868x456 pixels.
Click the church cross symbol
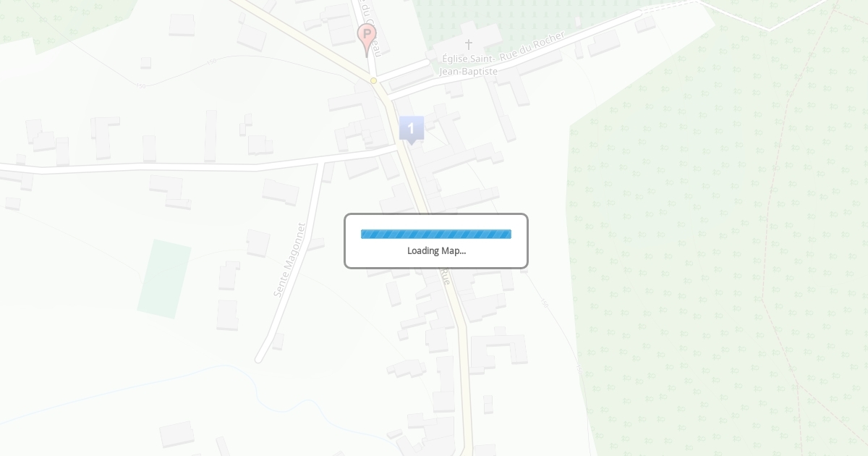[468, 44]
